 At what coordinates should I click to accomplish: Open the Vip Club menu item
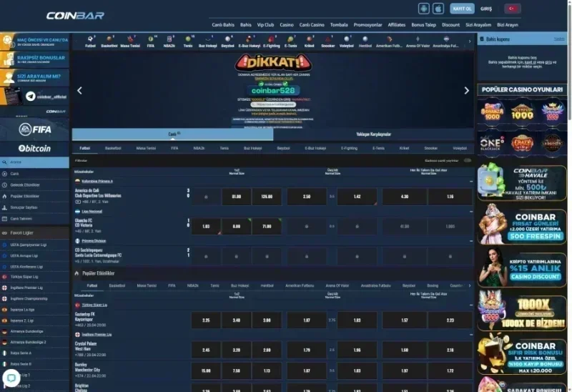(265, 25)
